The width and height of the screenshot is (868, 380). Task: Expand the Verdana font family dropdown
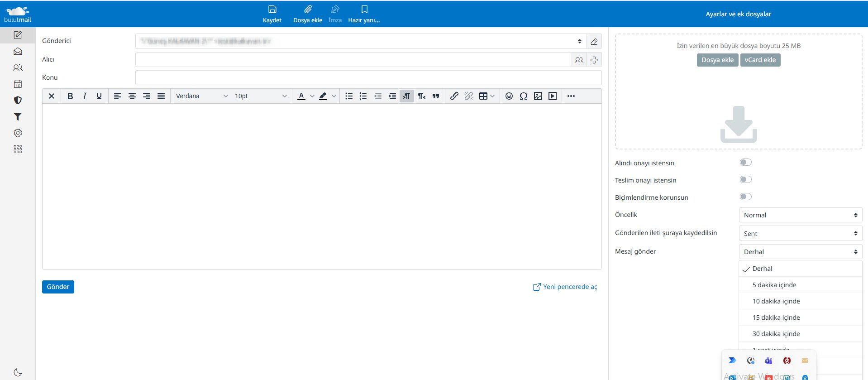(x=201, y=96)
